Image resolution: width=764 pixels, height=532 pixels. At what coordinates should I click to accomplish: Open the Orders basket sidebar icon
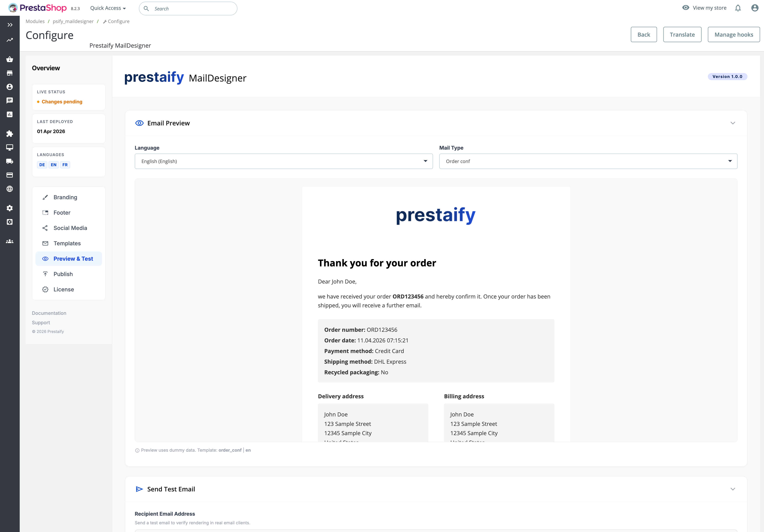[x=10, y=59]
